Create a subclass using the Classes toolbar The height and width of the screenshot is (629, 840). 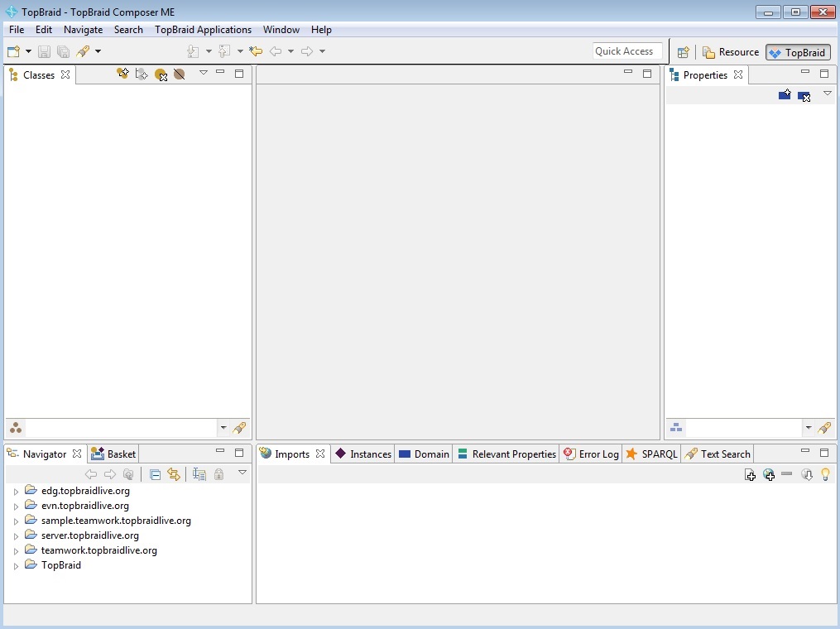[142, 74]
